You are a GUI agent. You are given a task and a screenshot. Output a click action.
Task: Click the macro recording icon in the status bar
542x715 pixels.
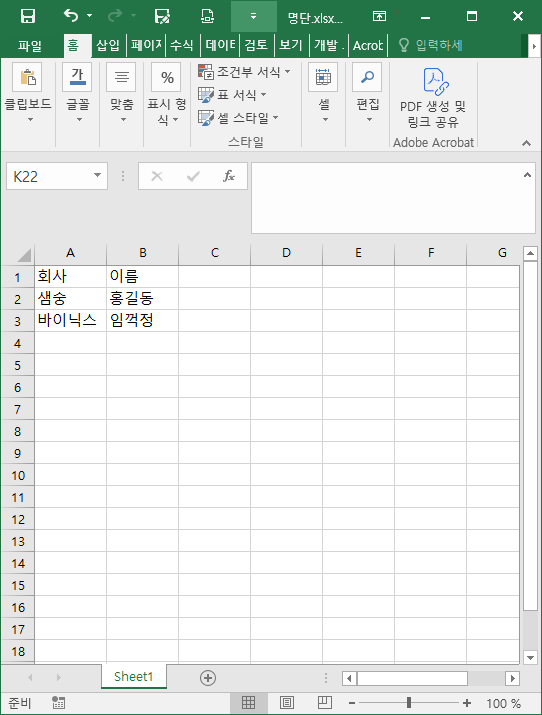point(58,703)
